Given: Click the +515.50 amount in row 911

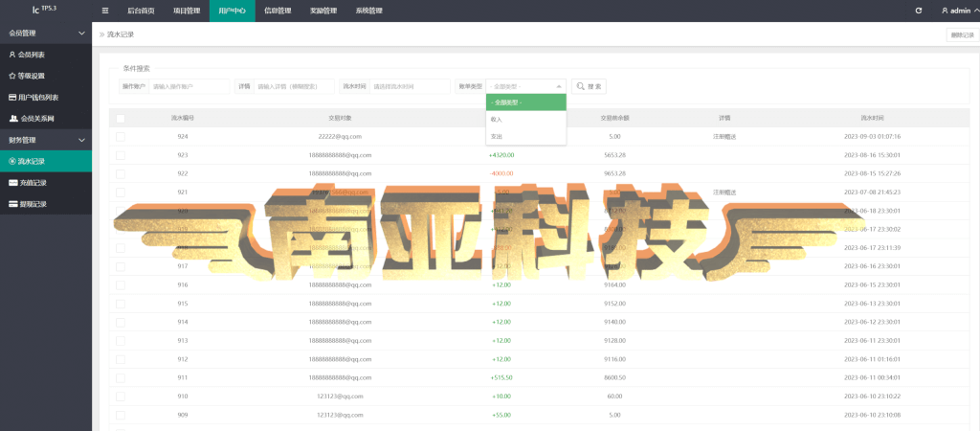Looking at the screenshot, I should tap(501, 377).
